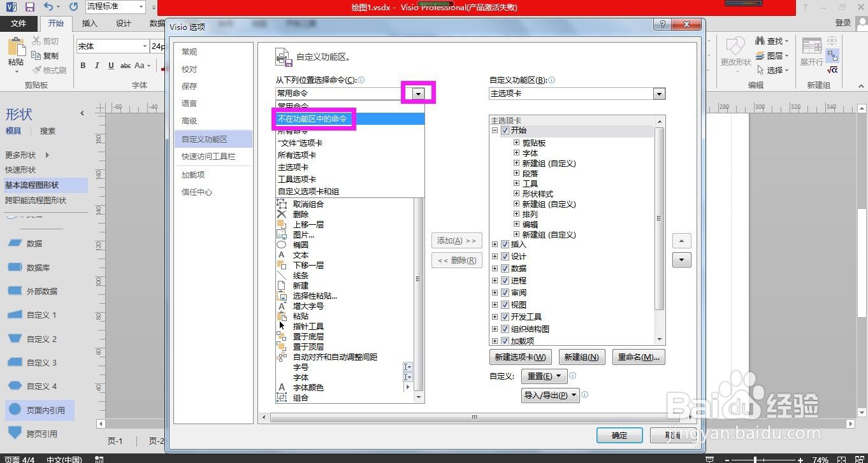Uncheck the 审阅 tab checkbox
868x463 pixels.
[505, 292]
